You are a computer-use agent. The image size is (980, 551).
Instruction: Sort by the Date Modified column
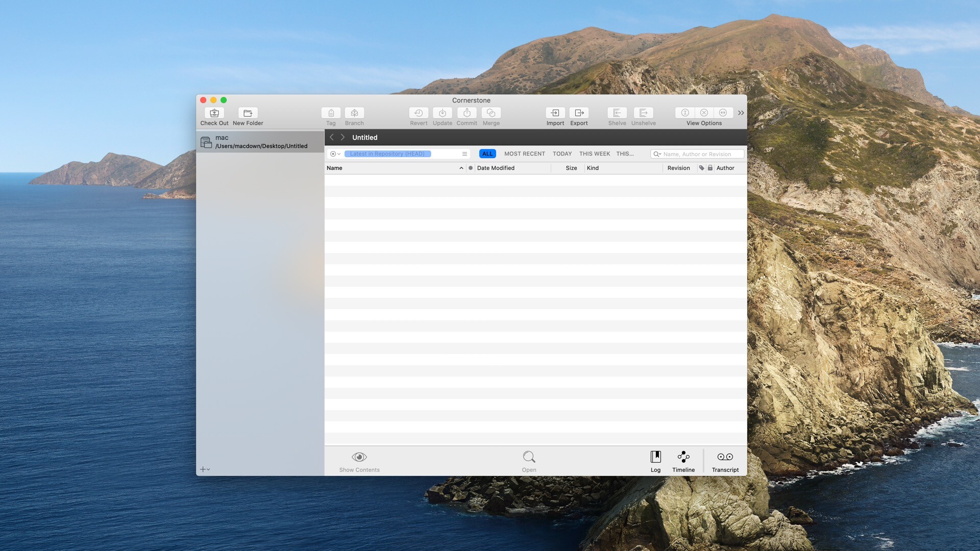pyautogui.click(x=513, y=168)
